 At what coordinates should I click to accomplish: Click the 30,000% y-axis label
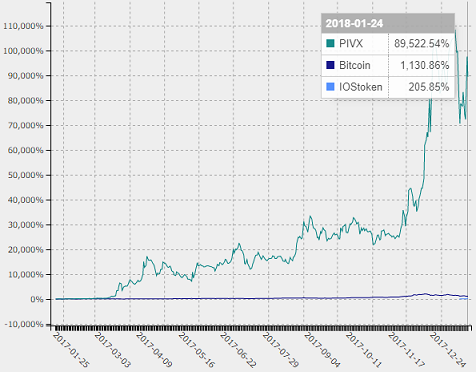tap(26, 225)
